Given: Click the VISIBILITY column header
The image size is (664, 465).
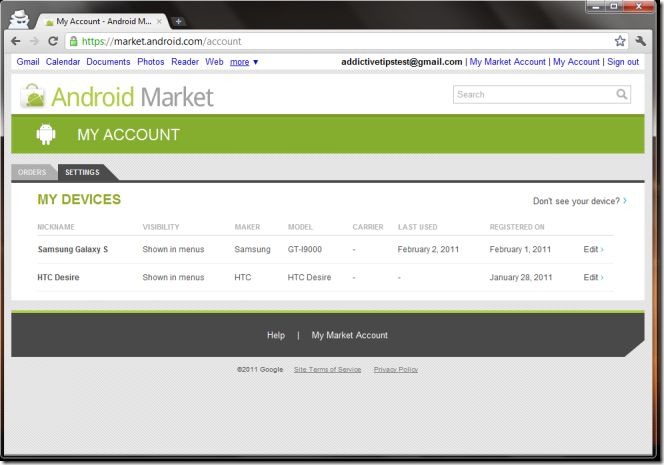Looking at the screenshot, I should [x=161, y=227].
